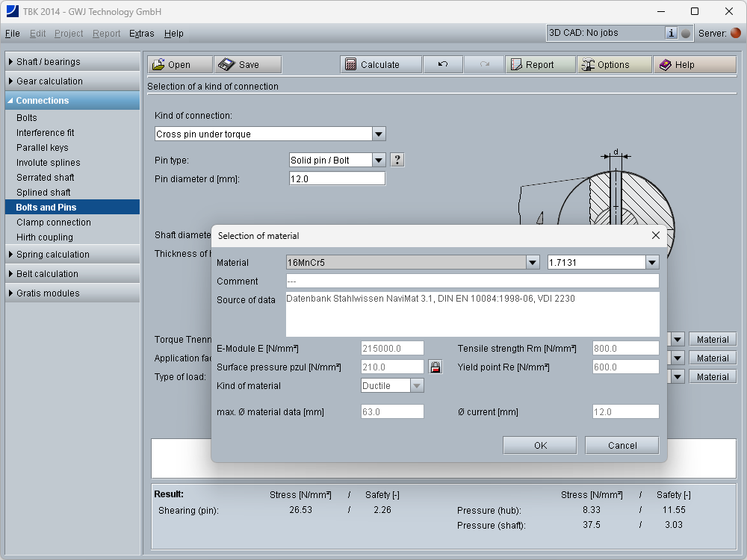Click the undo arrow toolbar button
Screen dimensions: 747x560
click(x=442, y=65)
